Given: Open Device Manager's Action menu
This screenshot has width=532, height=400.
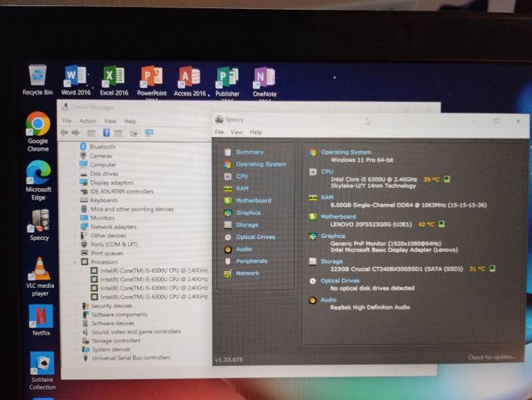Looking at the screenshot, I should [87, 121].
